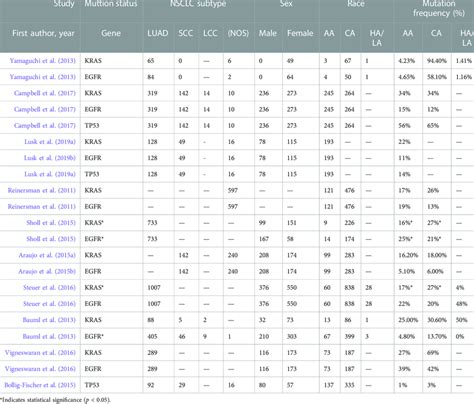Open the Yamaguchi et al. (2013) EGFR citation link
474x404 pixels.
tap(43, 77)
